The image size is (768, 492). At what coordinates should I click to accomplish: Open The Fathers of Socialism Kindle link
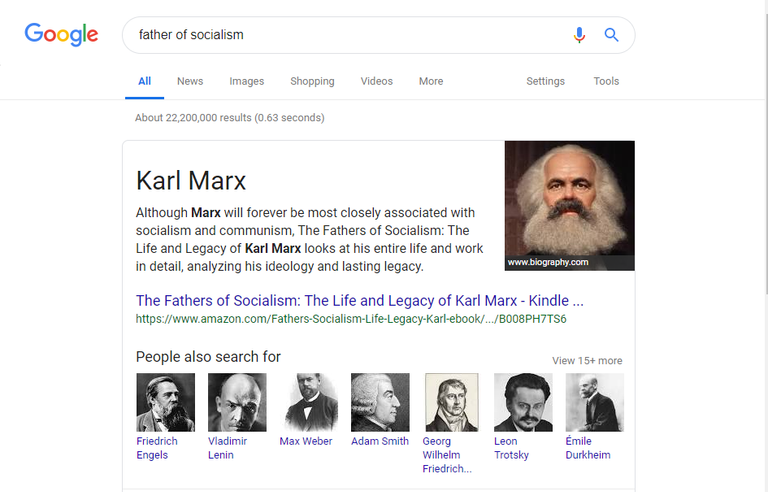360,300
